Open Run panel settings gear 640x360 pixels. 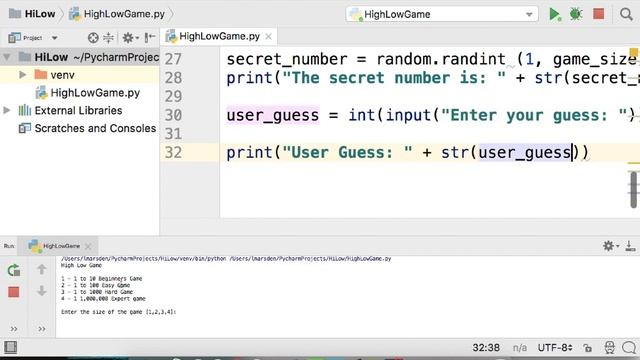(x=611, y=246)
